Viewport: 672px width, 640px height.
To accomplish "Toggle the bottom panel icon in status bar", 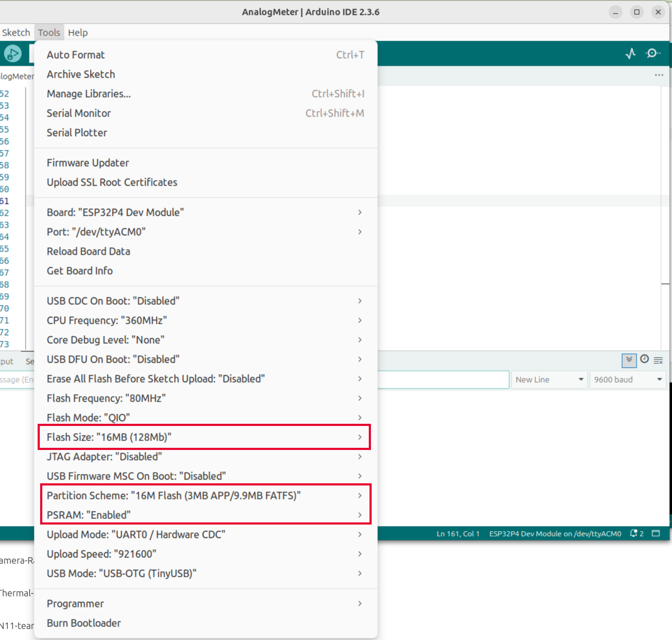I will pos(656,533).
